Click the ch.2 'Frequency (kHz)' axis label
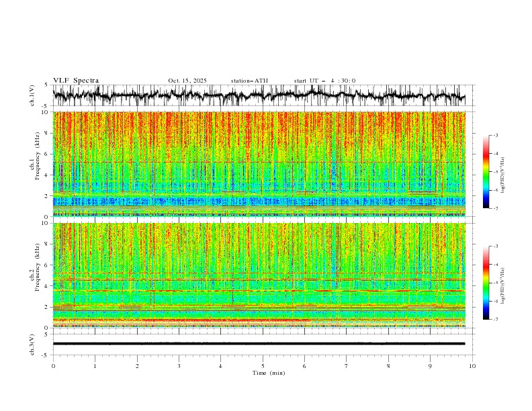532x411 pixels. (x=38, y=267)
